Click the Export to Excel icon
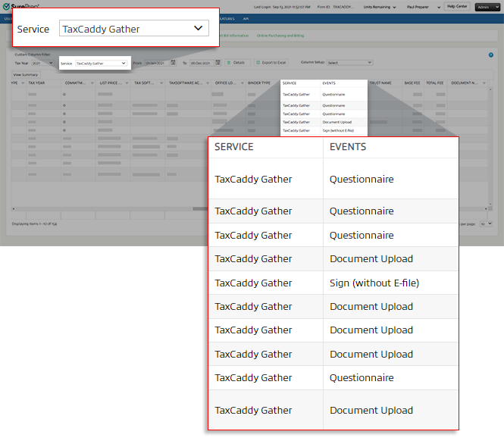Viewport: 504px width, 444px height. pyautogui.click(x=257, y=63)
